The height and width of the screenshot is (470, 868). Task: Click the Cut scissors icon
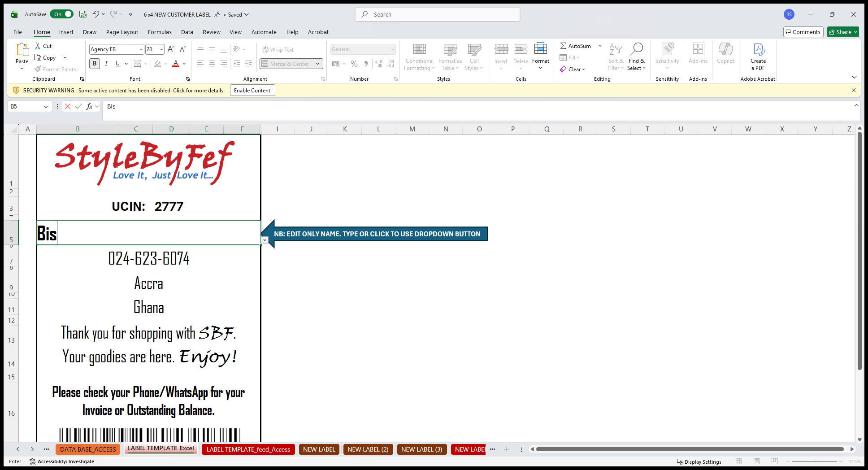[38, 46]
